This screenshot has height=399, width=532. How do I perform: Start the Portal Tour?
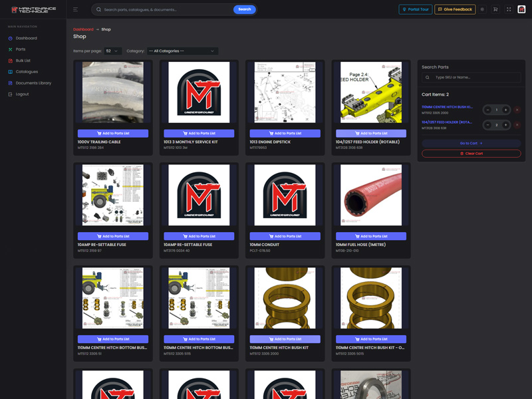(415, 9)
